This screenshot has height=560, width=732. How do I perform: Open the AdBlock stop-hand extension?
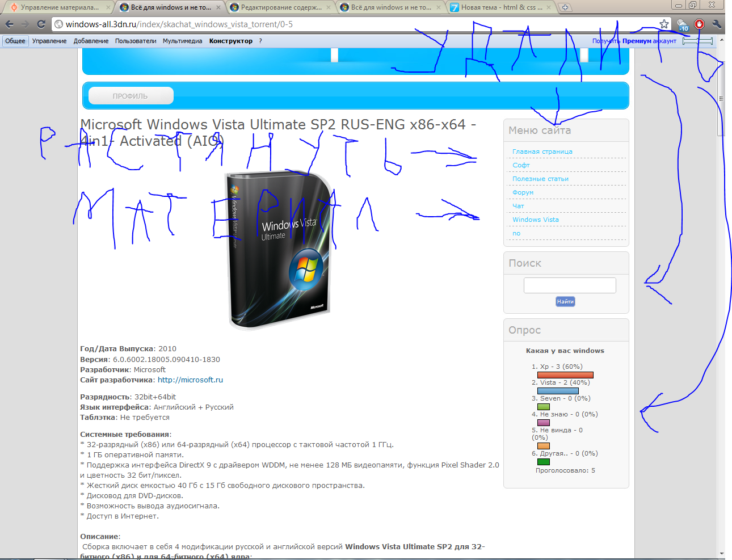click(x=699, y=24)
